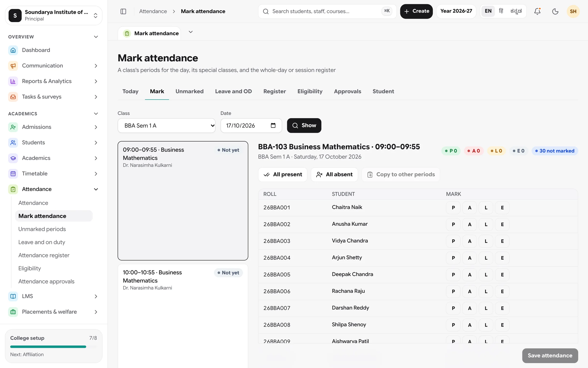Click the All absent button
Image resolution: width=588 pixels, height=368 pixels.
[334, 174]
